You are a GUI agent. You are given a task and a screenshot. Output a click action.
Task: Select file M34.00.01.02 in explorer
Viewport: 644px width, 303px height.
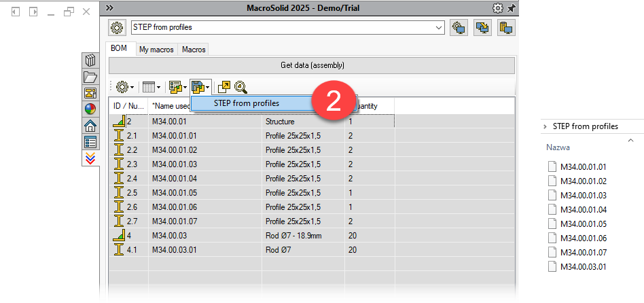click(x=577, y=181)
